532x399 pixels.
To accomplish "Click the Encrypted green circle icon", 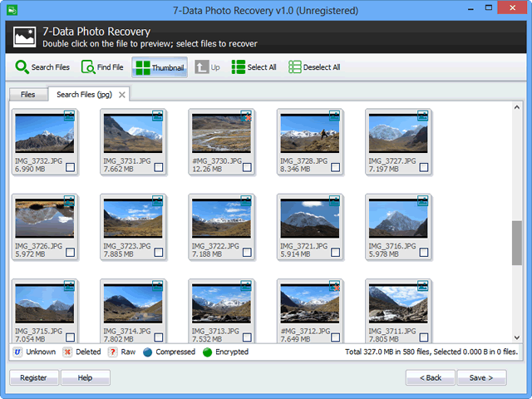I will click(x=207, y=352).
